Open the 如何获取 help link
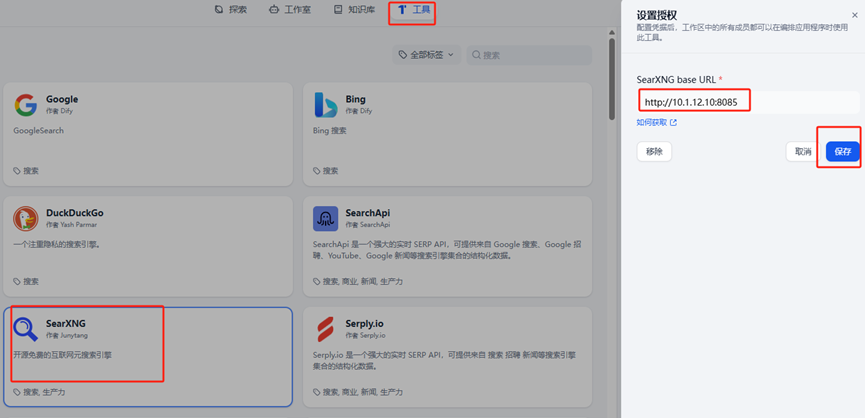 [x=656, y=122]
